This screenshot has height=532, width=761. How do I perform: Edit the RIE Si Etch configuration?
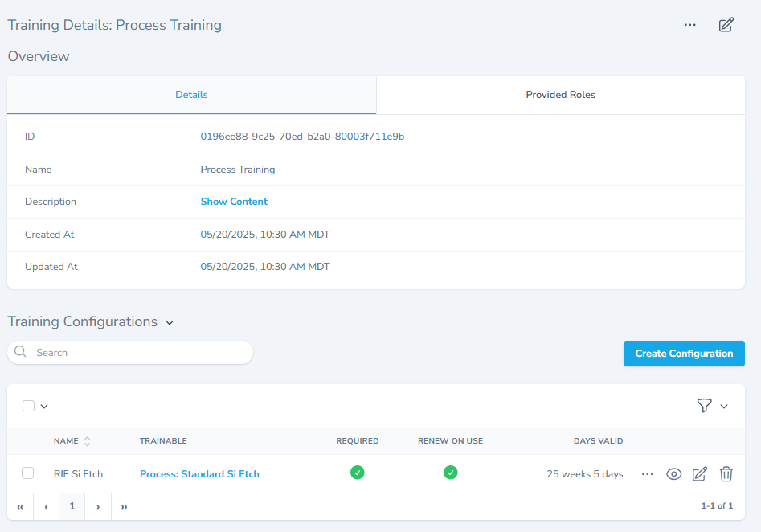(x=700, y=474)
